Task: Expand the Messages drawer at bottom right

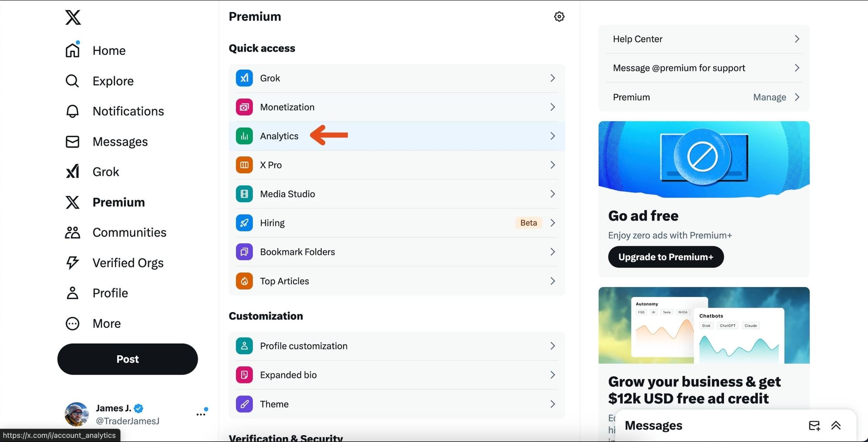Action: click(x=835, y=426)
